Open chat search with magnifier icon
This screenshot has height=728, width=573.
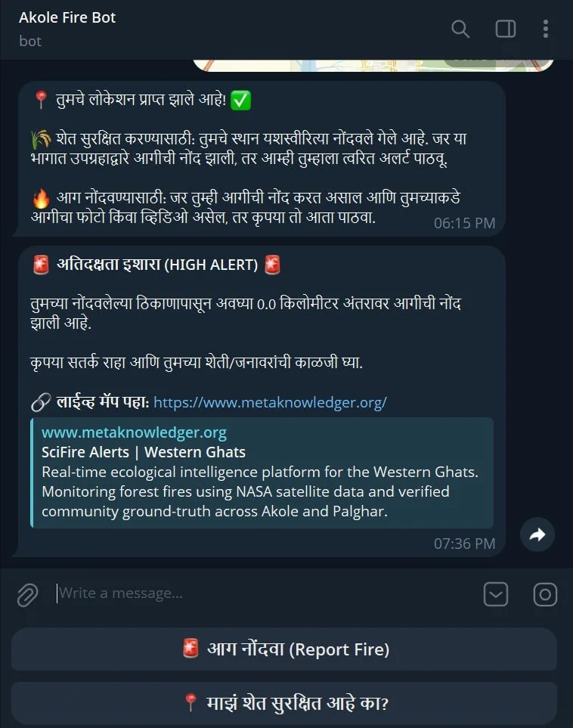(x=460, y=29)
